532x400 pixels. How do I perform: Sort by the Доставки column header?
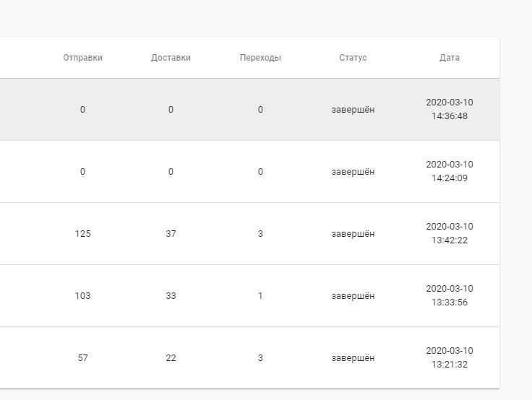click(171, 58)
